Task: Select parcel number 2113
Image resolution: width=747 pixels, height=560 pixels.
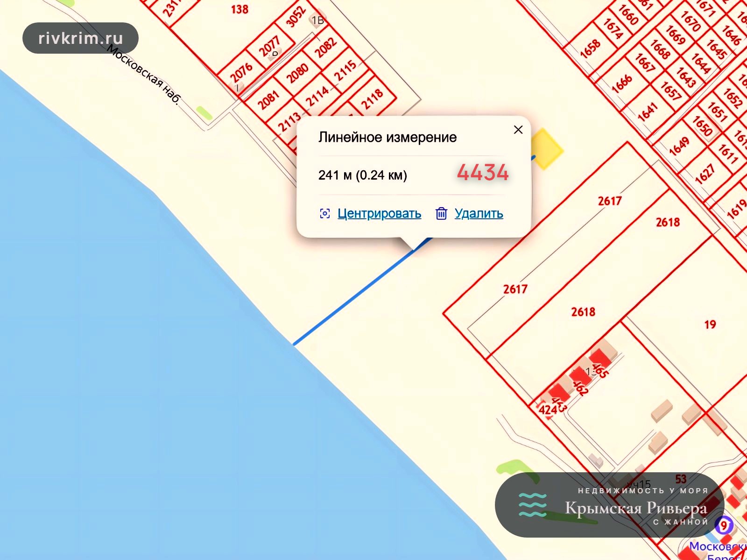Action: pos(289,122)
